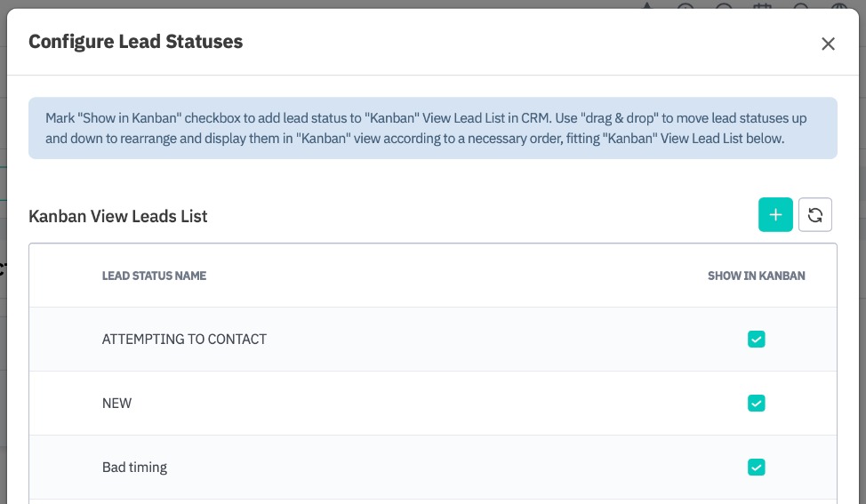Uncheck Show in Kanban for ATTEMPTING TO CONTACT
Screen dimensions: 866x504
[x=756, y=340]
